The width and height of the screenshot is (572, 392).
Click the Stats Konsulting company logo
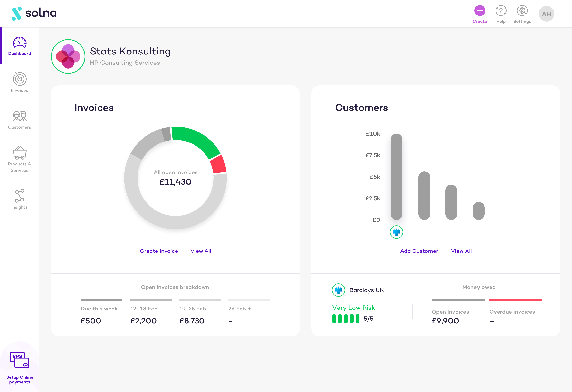pyautogui.click(x=68, y=56)
